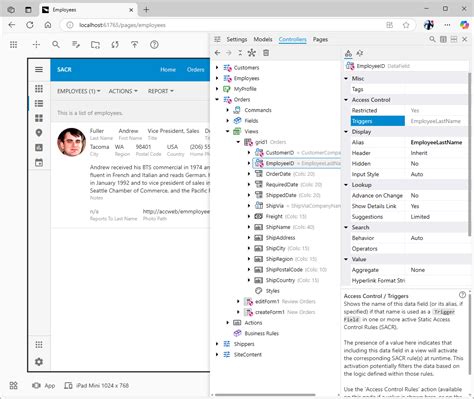Screen dimensions: 474x399
Task: Choose the iPad Mini 1024 x 768 device
Action: (x=96, y=385)
